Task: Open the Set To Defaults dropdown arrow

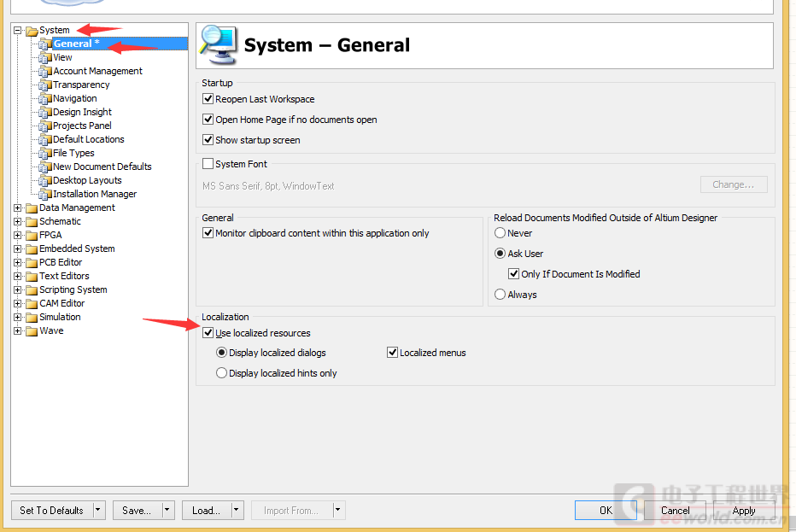Action: pos(99,510)
